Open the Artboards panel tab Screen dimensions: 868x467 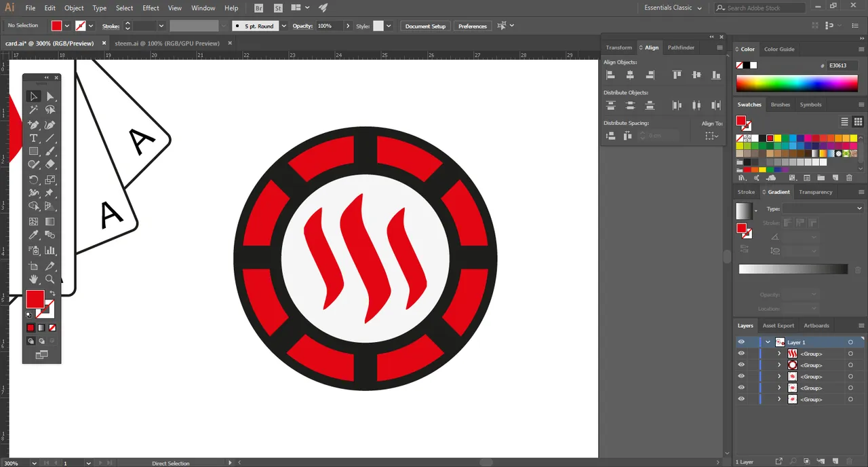pos(816,326)
